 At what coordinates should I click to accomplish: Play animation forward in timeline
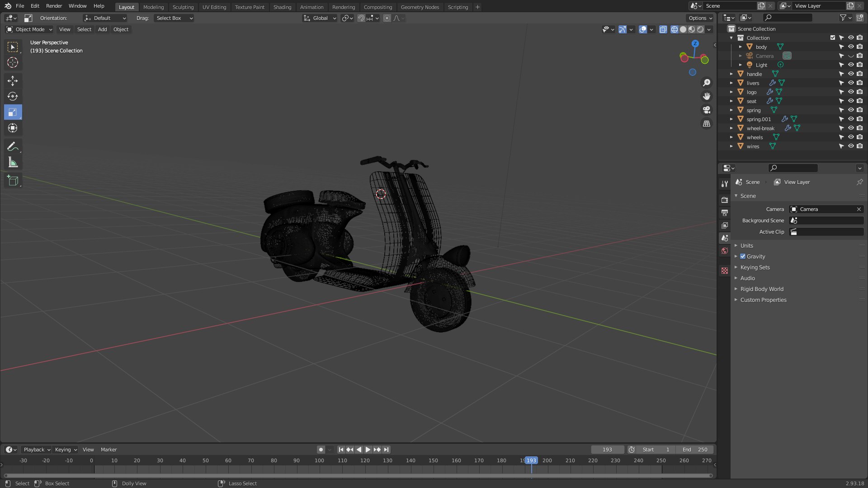pyautogui.click(x=368, y=450)
